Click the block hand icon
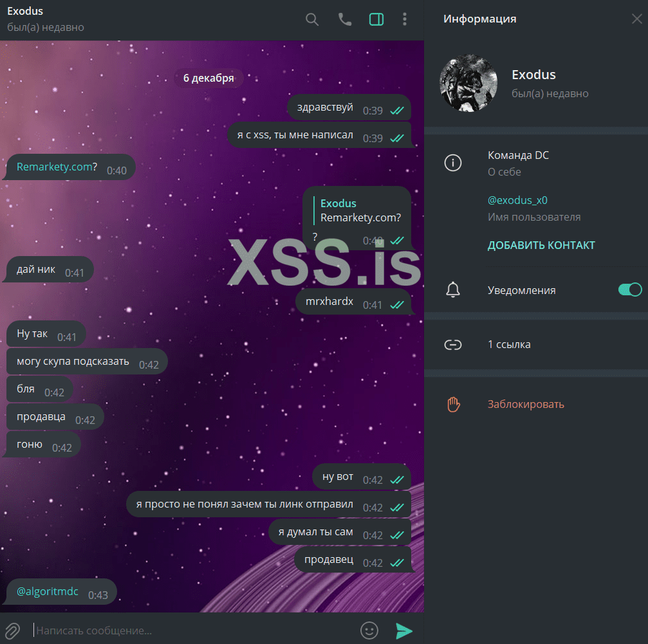648x644 pixels. (x=454, y=405)
